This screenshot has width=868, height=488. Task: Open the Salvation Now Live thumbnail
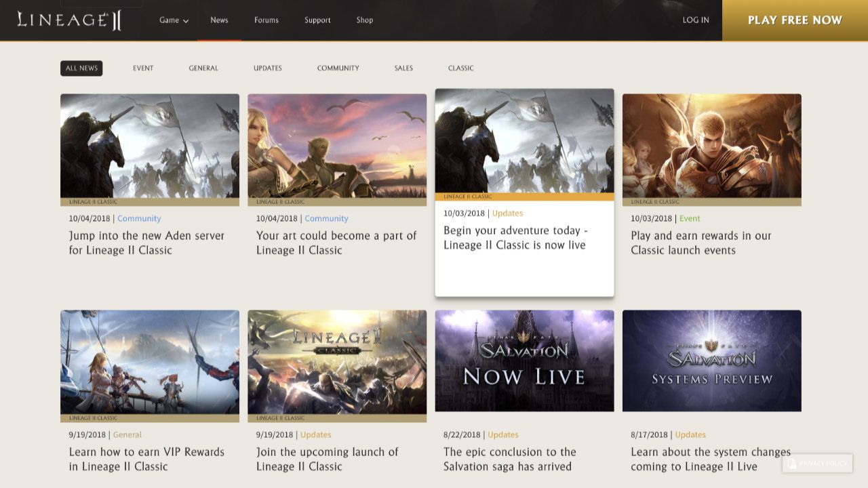point(524,361)
